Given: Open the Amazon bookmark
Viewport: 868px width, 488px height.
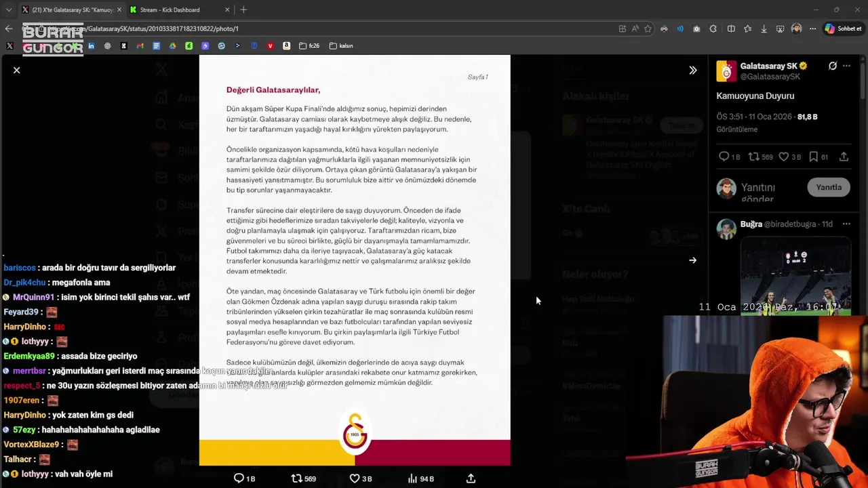Looking at the screenshot, I should [286, 46].
